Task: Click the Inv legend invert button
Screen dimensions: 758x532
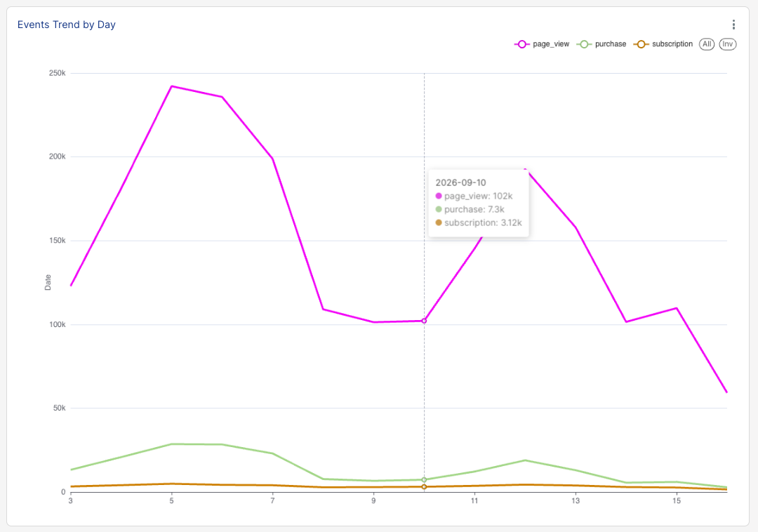Action: tap(728, 44)
